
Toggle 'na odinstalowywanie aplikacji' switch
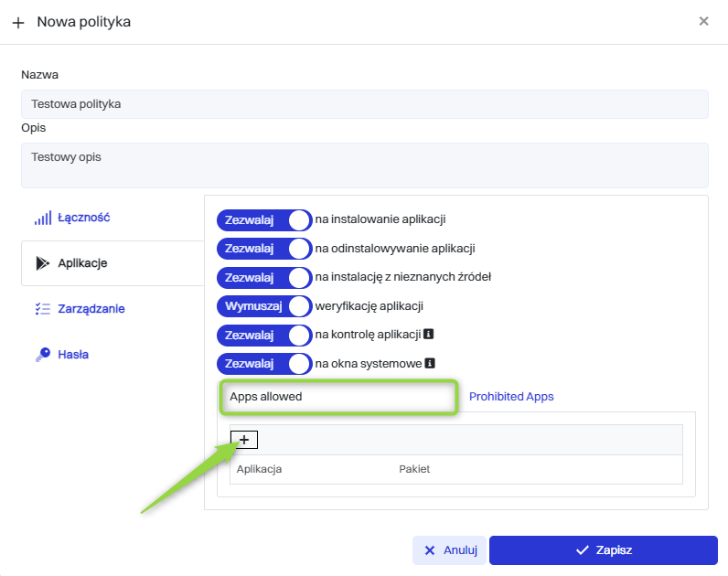tap(264, 249)
